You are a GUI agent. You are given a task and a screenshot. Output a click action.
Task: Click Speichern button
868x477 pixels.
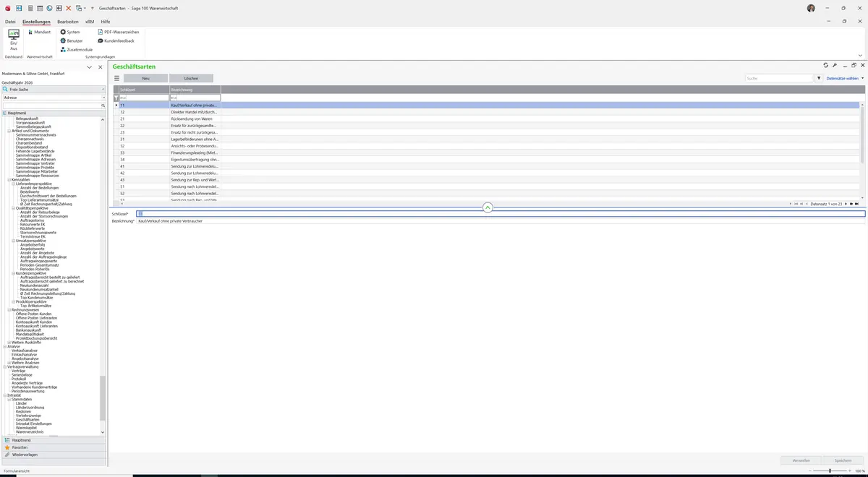(x=843, y=460)
